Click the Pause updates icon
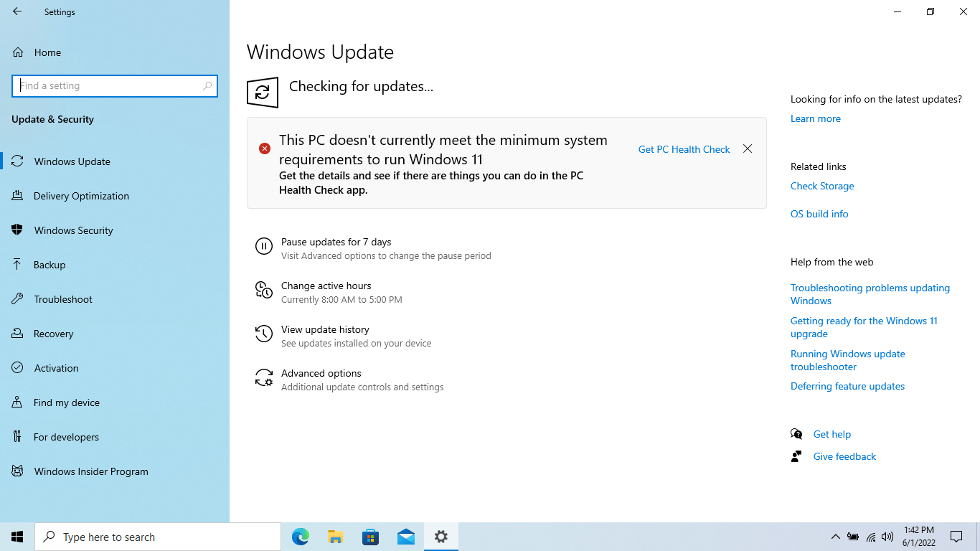The height and width of the screenshot is (551, 980). (x=264, y=248)
